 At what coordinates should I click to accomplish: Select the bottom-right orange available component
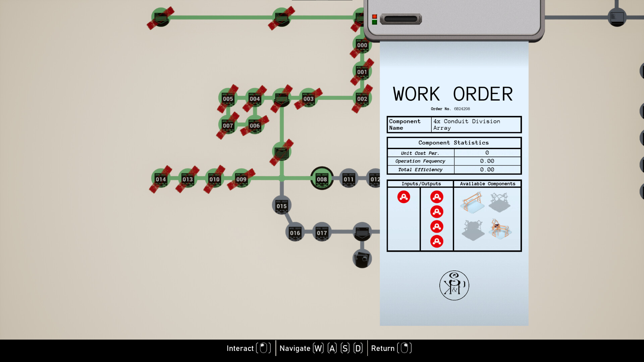[500, 229]
